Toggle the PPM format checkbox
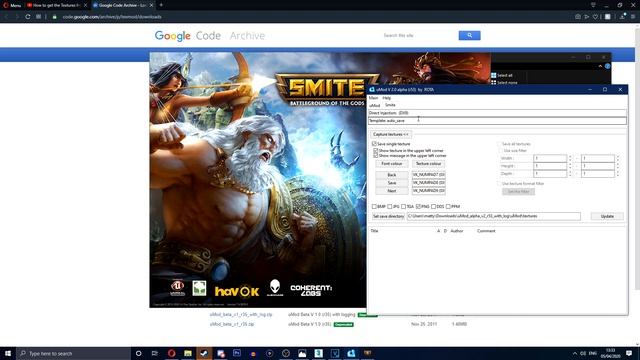Image resolution: width=640 pixels, height=360 pixels. [x=448, y=207]
